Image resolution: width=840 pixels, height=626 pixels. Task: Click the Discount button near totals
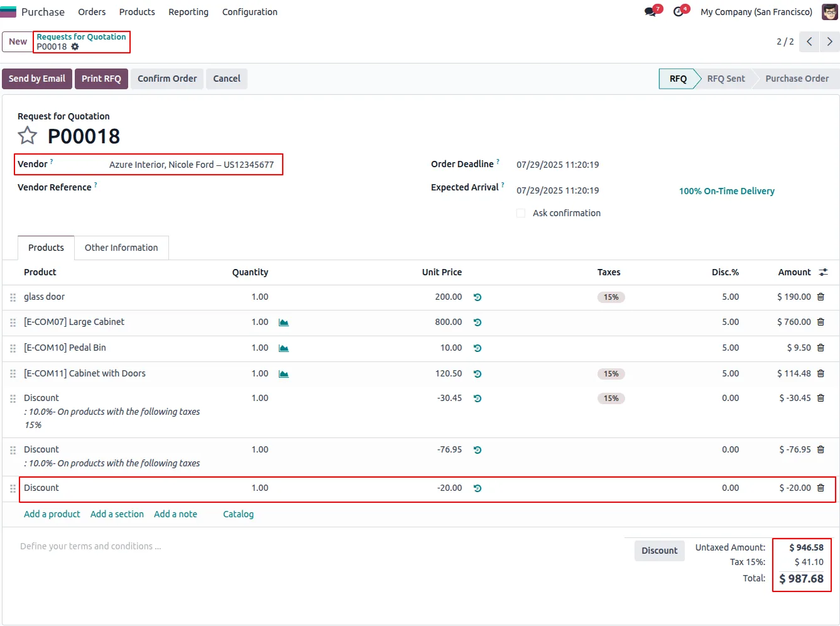click(x=660, y=551)
